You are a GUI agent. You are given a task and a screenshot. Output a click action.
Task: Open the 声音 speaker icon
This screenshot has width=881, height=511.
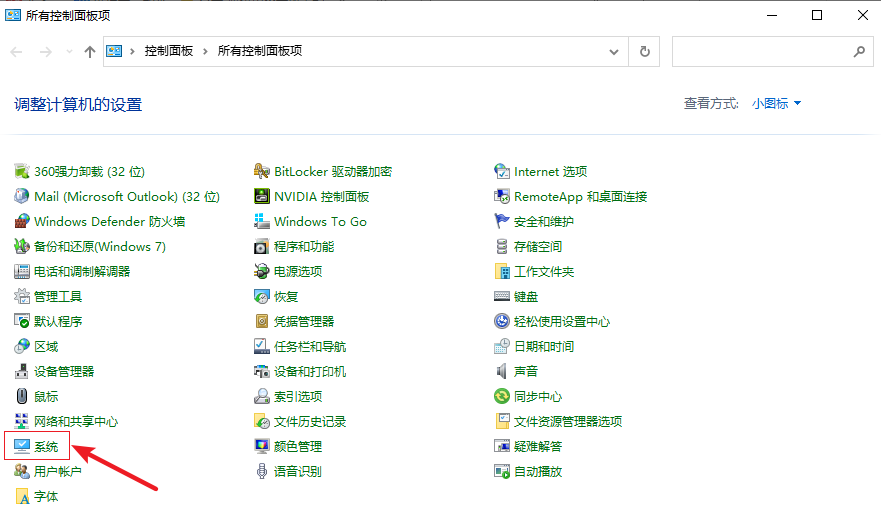[502, 372]
